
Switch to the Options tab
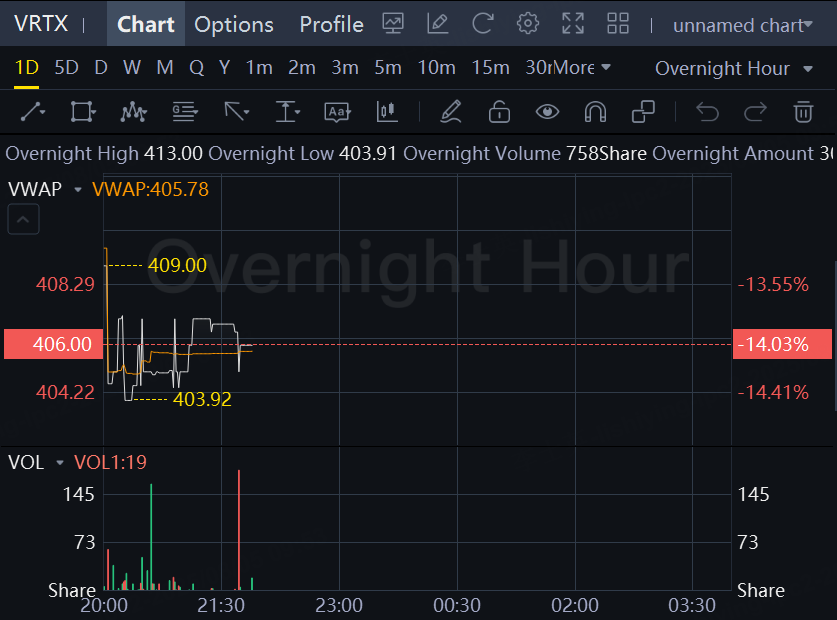pyautogui.click(x=234, y=24)
